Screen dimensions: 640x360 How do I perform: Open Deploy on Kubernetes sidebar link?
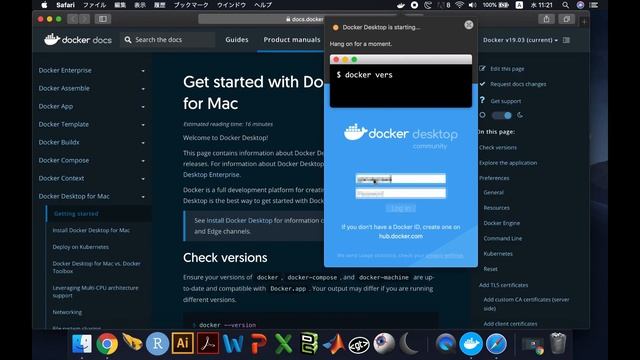coord(80,247)
